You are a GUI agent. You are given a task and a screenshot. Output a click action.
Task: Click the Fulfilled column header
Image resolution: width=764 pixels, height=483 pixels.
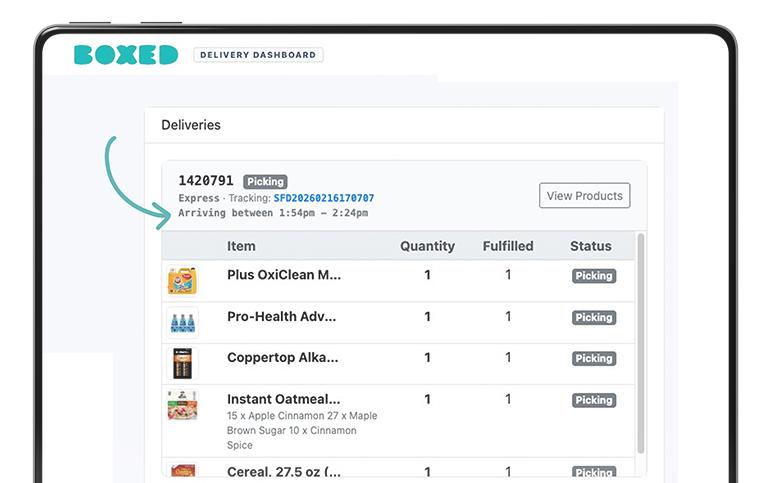click(x=508, y=246)
